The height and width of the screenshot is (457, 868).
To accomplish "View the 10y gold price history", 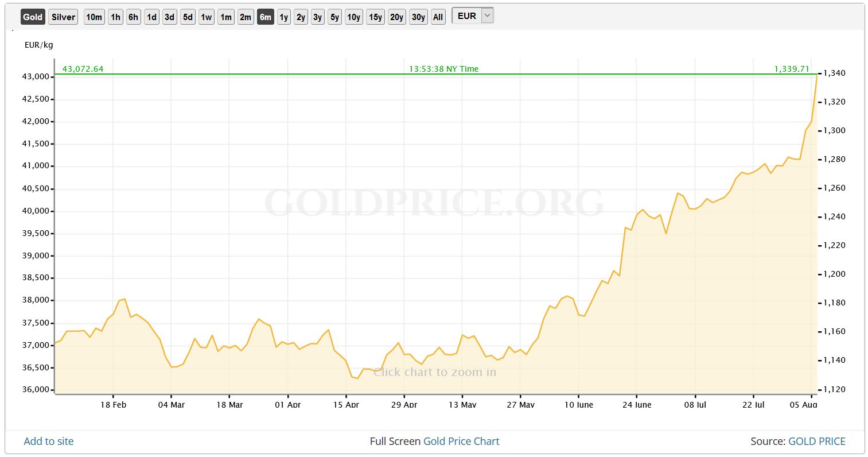I will (x=354, y=17).
